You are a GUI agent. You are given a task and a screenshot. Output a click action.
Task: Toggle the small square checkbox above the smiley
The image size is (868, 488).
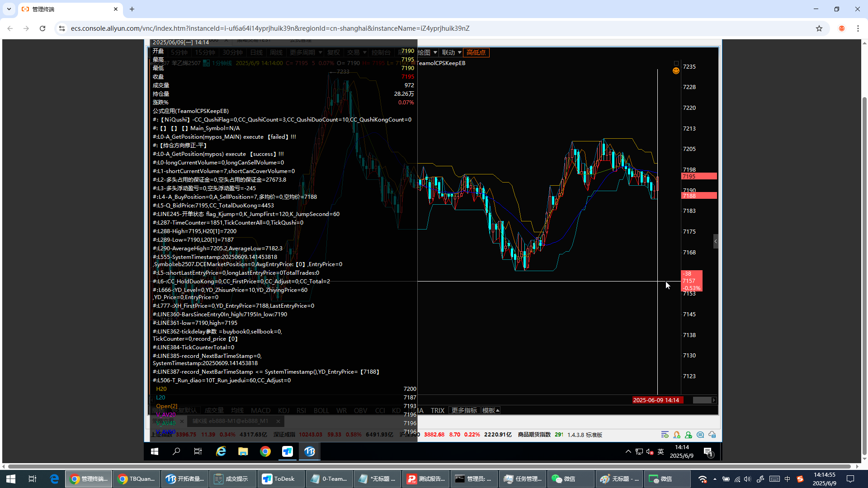pos(676,63)
